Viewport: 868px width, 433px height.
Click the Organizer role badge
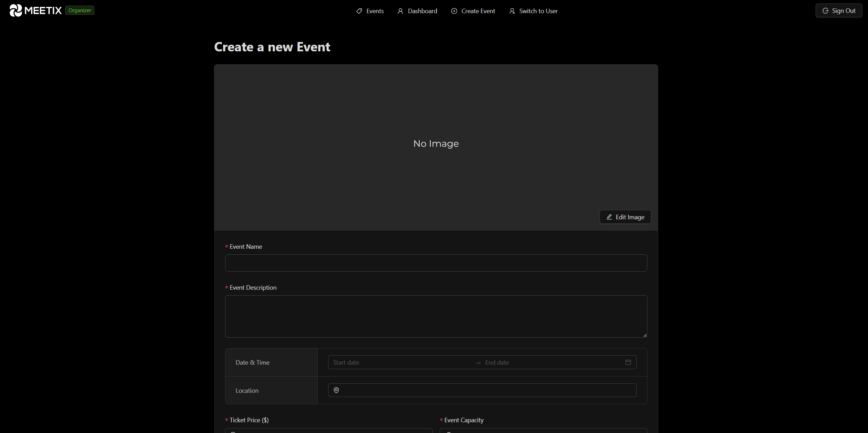tap(80, 10)
